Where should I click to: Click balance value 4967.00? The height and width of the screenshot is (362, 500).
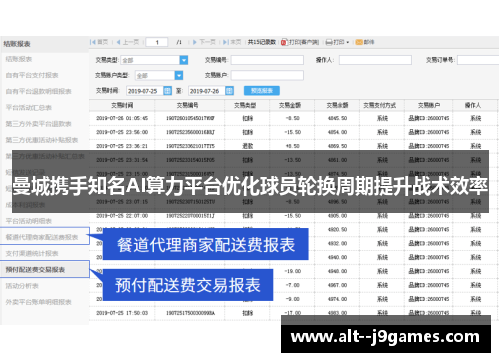coord(337,285)
